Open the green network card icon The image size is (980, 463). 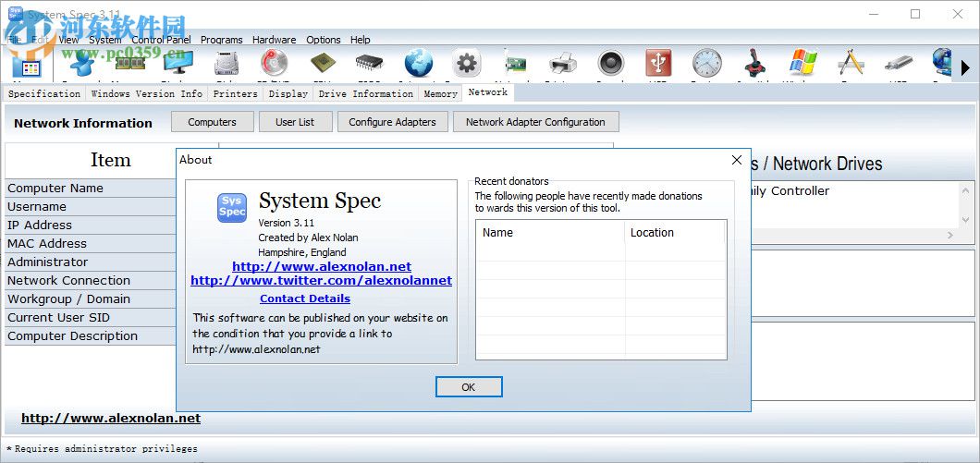pos(515,63)
